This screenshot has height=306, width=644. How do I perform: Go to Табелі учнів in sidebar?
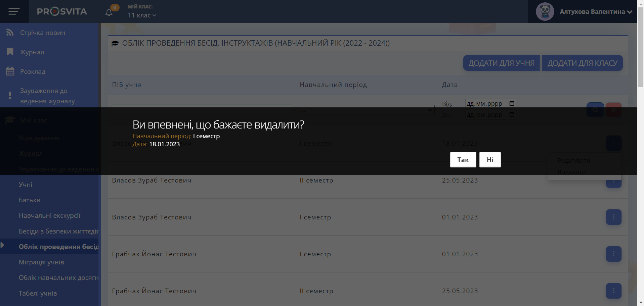[x=38, y=293]
